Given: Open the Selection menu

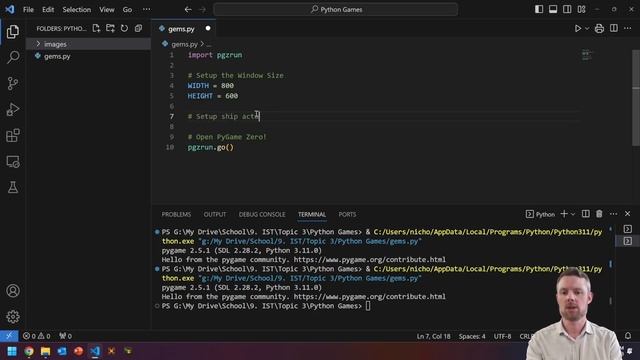Looking at the screenshot, I should click(x=77, y=9).
